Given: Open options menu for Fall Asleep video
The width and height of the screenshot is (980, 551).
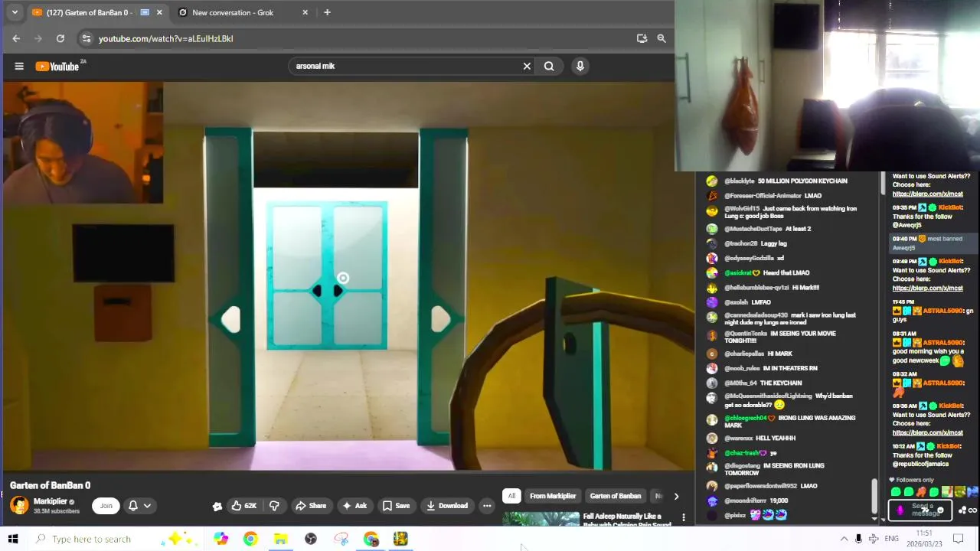Looking at the screenshot, I should [684, 518].
